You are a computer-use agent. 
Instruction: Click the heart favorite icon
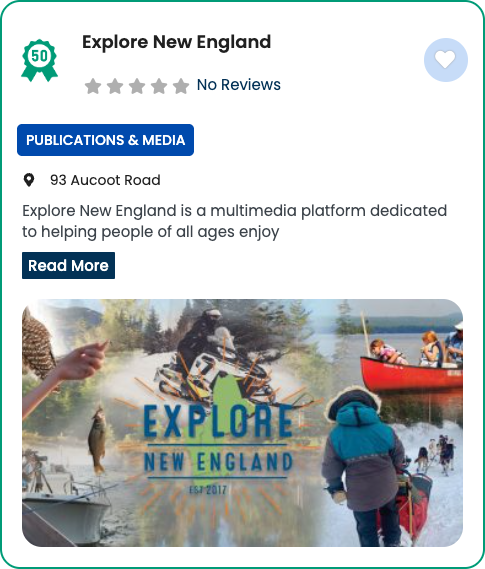[x=445, y=60]
